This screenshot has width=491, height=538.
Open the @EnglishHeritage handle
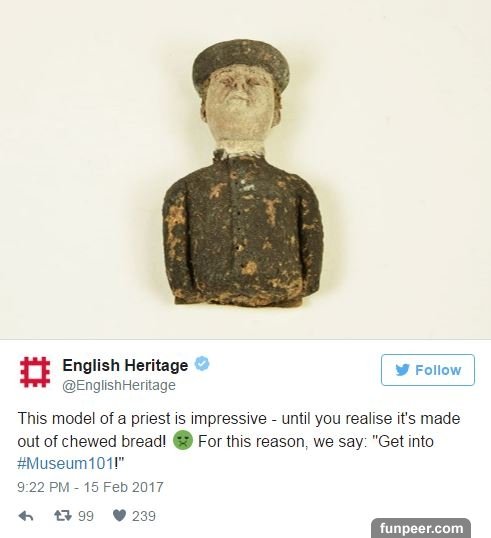(119, 385)
